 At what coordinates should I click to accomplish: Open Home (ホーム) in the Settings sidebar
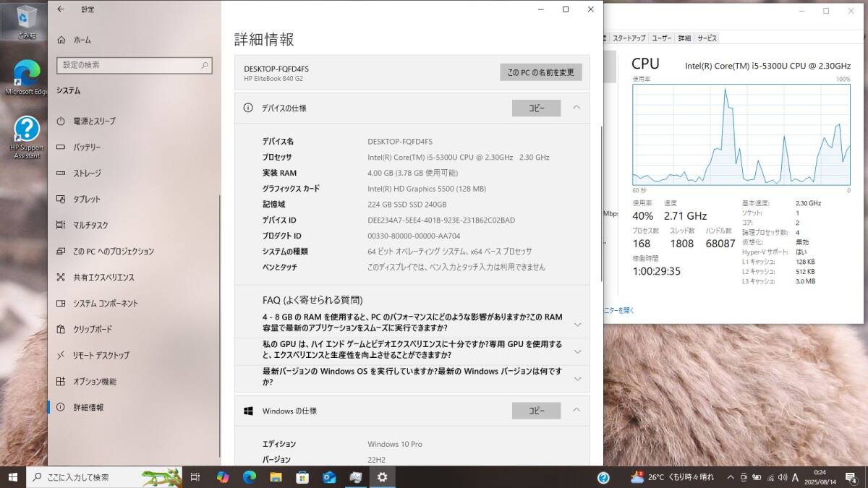click(74, 40)
